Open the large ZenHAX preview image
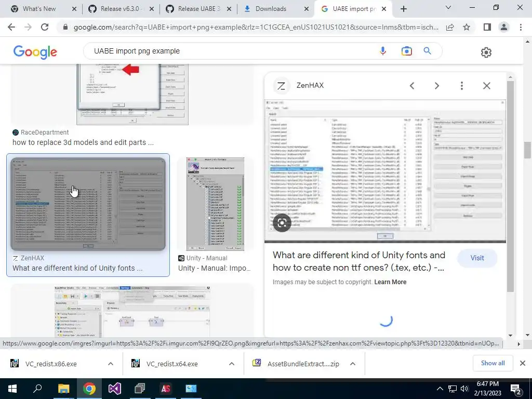 click(x=385, y=170)
